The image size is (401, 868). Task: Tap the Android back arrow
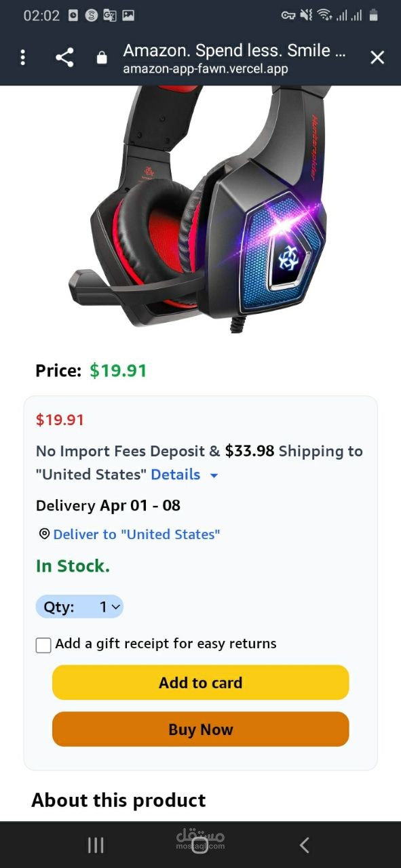[x=304, y=845]
